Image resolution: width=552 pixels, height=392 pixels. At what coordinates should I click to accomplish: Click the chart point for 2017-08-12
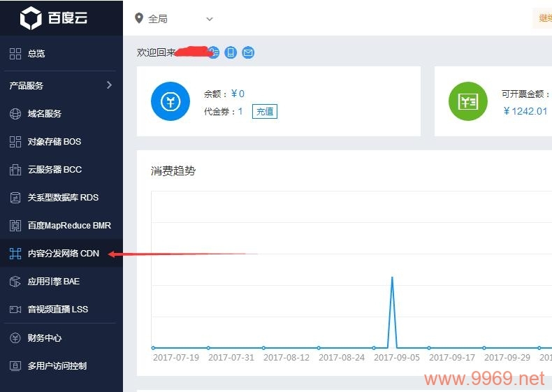coord(263,348)
